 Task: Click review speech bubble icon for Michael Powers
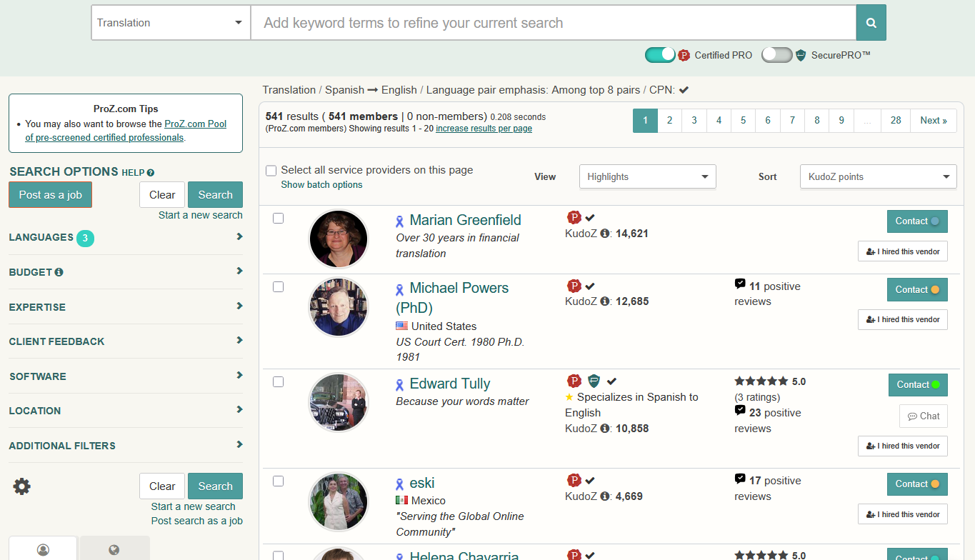click(x=740, y=284)
